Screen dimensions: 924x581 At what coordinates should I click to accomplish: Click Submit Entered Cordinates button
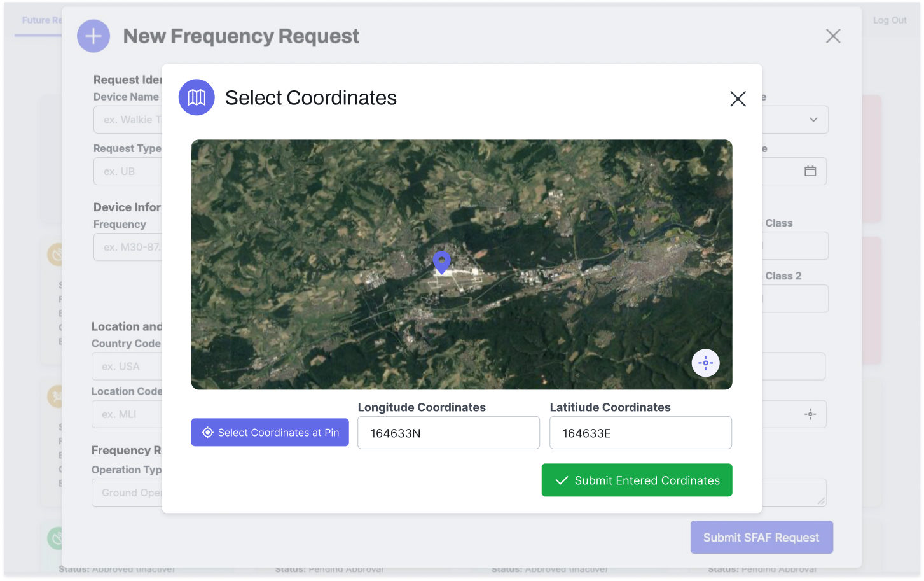coord(637,480)
